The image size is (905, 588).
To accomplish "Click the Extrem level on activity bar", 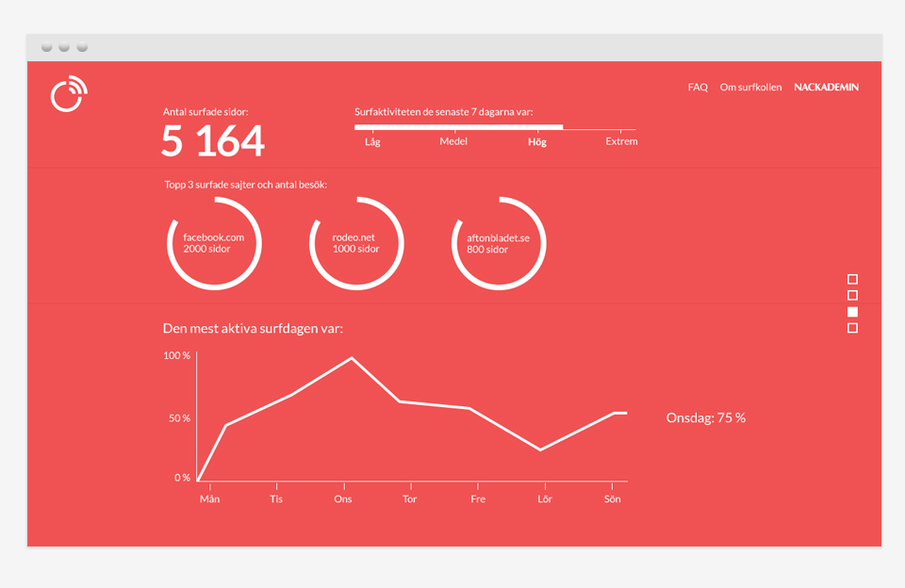I will (x=621, y=141).
